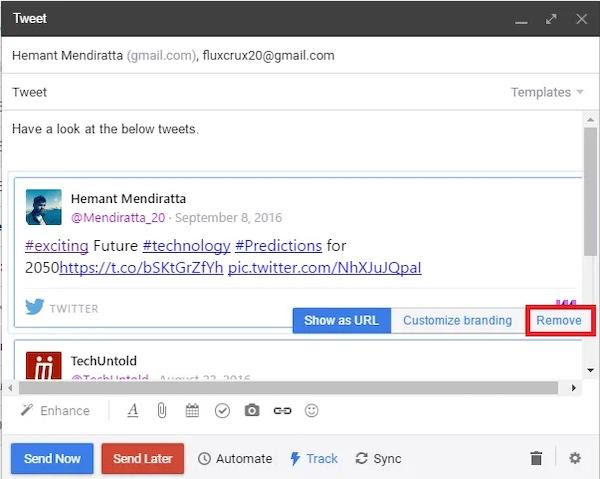Click Send Later button
Image resolution: width=600 pixels, height=479 pixels.
pyautogui.click(x=143, y=458)
